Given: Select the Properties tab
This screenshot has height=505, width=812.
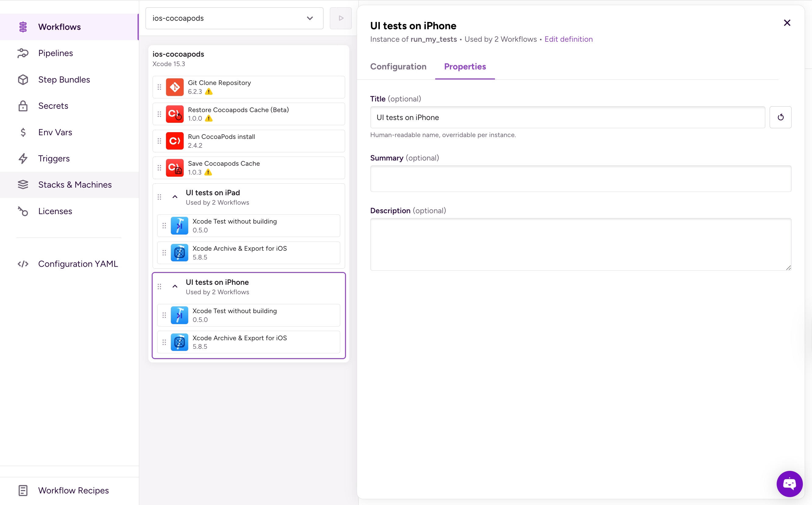Looking at the screenshot, I should pyautogui.click(x=465, y=66).
